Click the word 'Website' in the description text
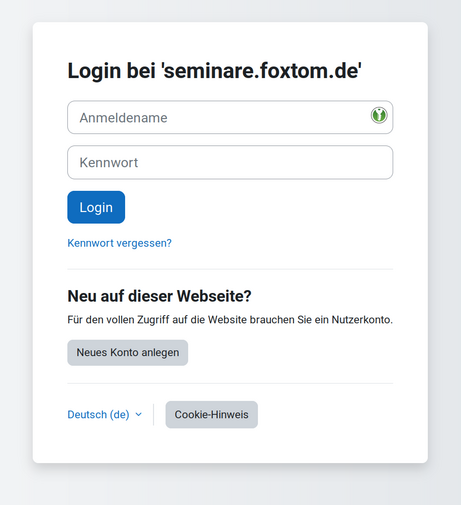This screenshot has height=505, width=461. pyautogui.click(x=227, y=320)
